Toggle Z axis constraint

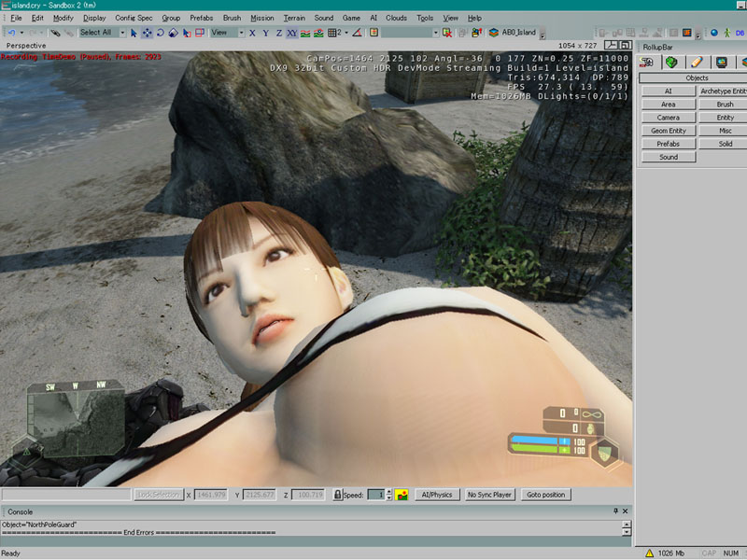click(x=278, y=33)
